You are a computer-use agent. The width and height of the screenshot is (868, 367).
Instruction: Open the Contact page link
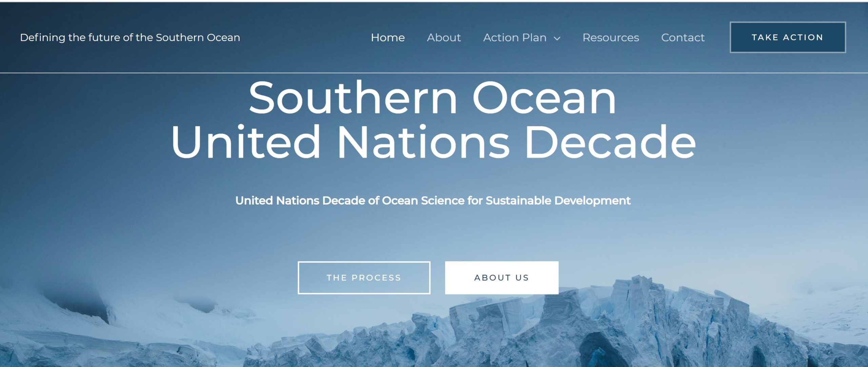coord(683,37)
